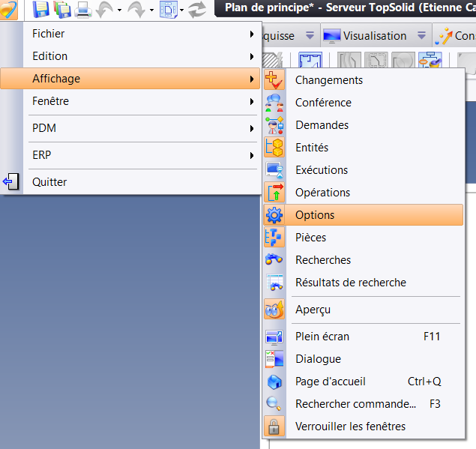
Task: Click the Plein écran monitor icon
Action: point(274,337)
